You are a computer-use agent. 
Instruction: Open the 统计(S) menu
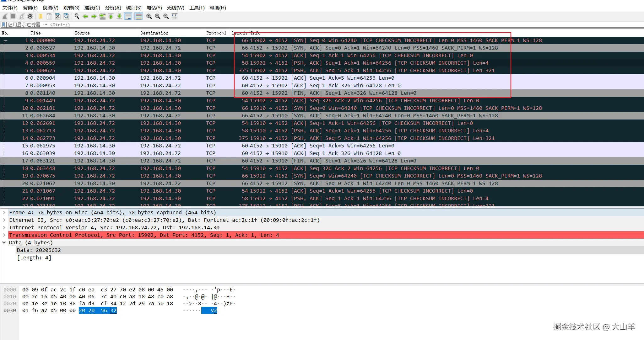133,8
